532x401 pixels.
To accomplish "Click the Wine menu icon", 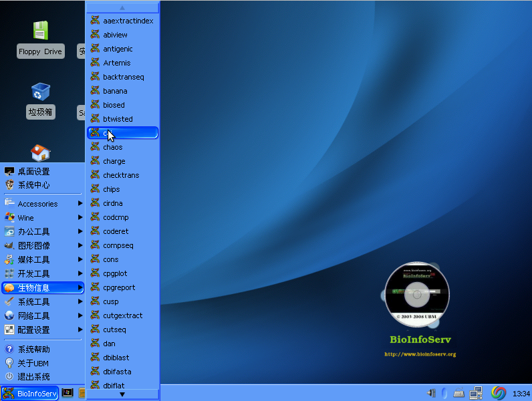I will coord(9,217).
